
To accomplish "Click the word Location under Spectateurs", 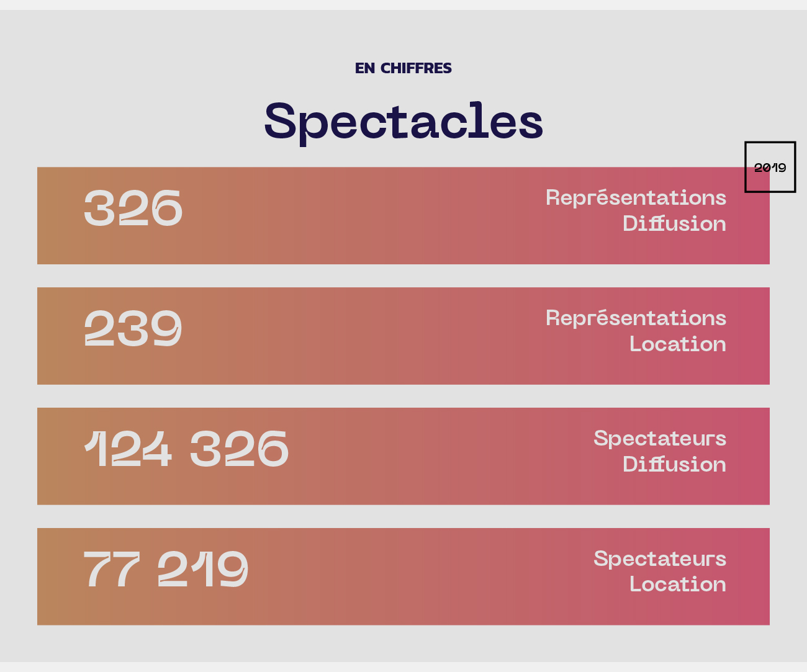I will (x=678, y=584).
